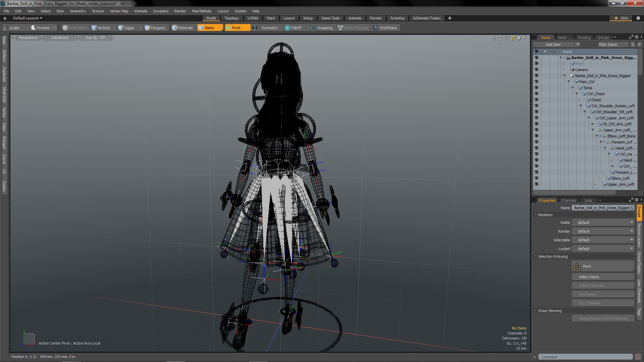644x362 pixels.
Task: Click the Snapping tool icon
Action: tap(313, 28)
